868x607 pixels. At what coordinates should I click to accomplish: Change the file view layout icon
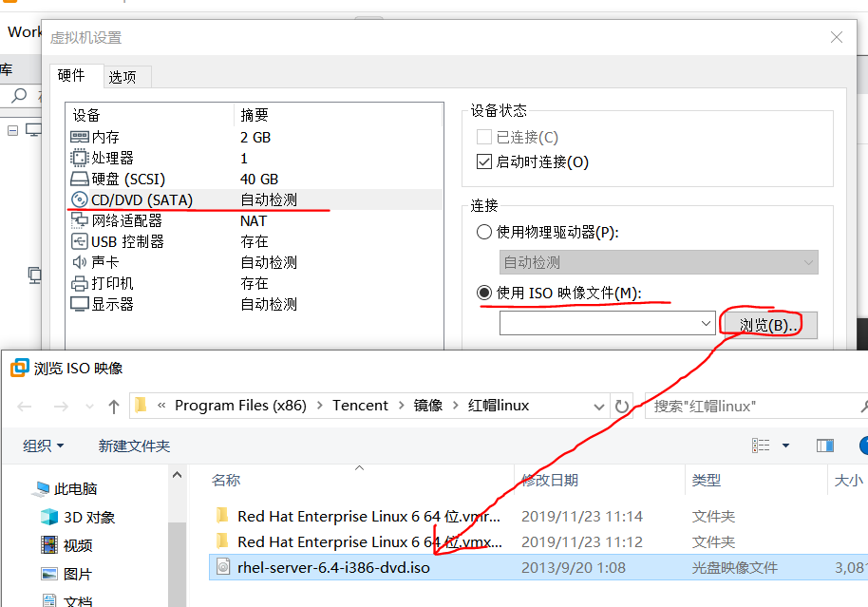point(761,446)
